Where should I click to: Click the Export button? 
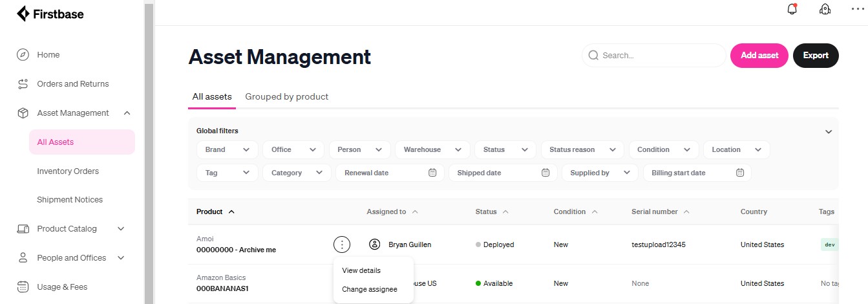(x=816, y=56)
